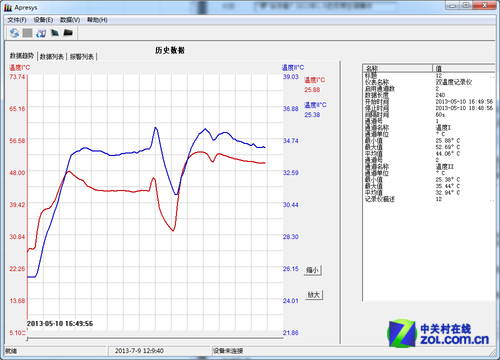The image size is (500, 360).
Task: Click the globe device toolbar icon
Action: tap(41, 33)
